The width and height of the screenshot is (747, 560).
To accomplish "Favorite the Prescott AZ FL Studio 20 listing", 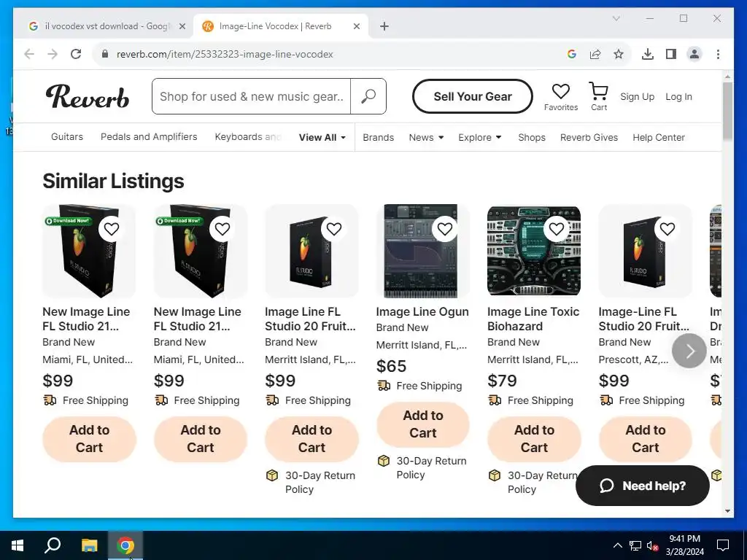I will pyautogui.click(x=667, y=229).
